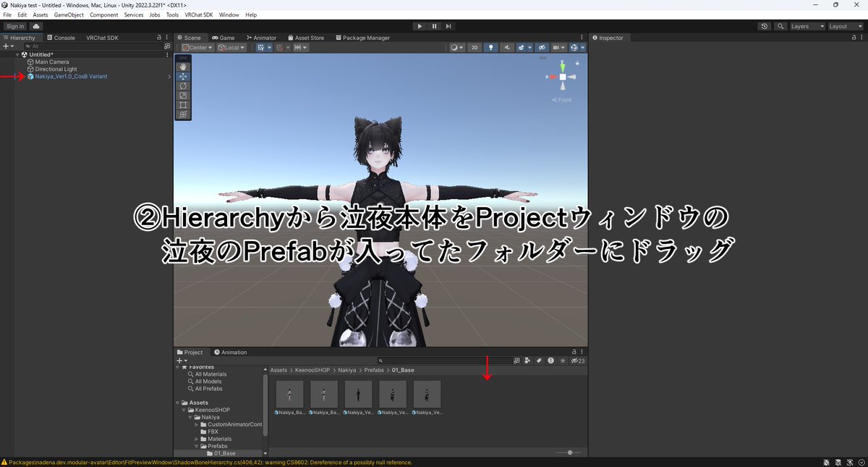Screen dimensions: 868x467
Task: Open the undo history icon
Action: pyautogui.click(x=765, y=26)
